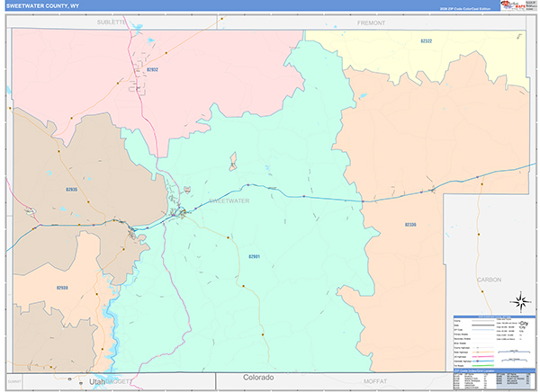Click the Utah state label
Image resolution: width=540 pixels, height=392 pixels.
click(97, 382)
